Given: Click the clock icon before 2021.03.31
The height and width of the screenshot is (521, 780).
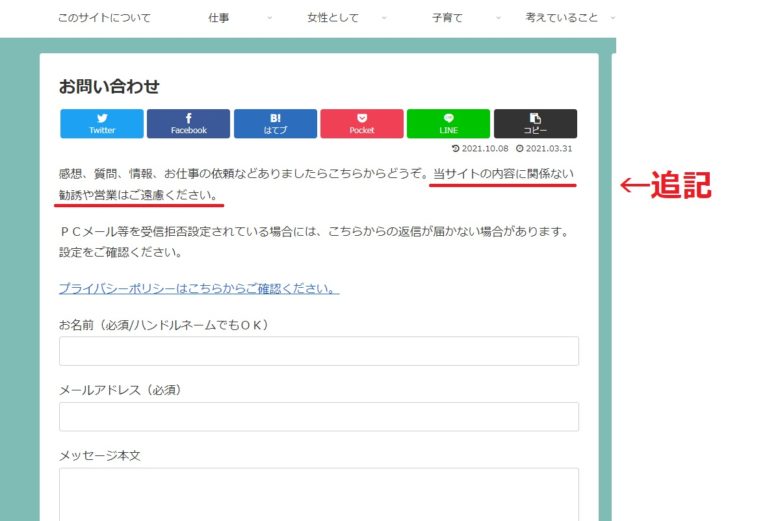Looking at the screenshot, I should pyautogui.click(x=519, y=148).
